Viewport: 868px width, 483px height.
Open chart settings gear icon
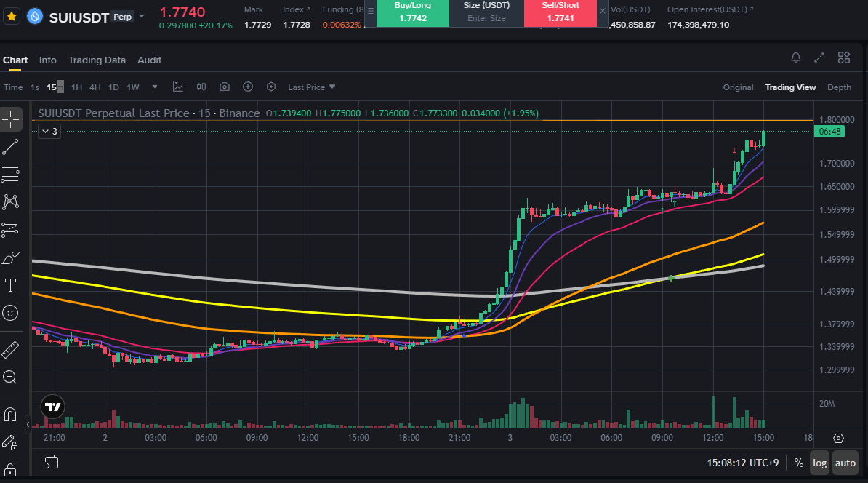839,438
